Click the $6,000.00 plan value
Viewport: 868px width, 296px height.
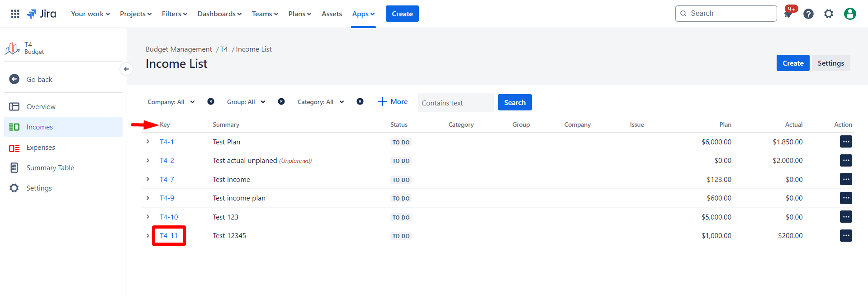pyautogui.click(x=716, y=142)
